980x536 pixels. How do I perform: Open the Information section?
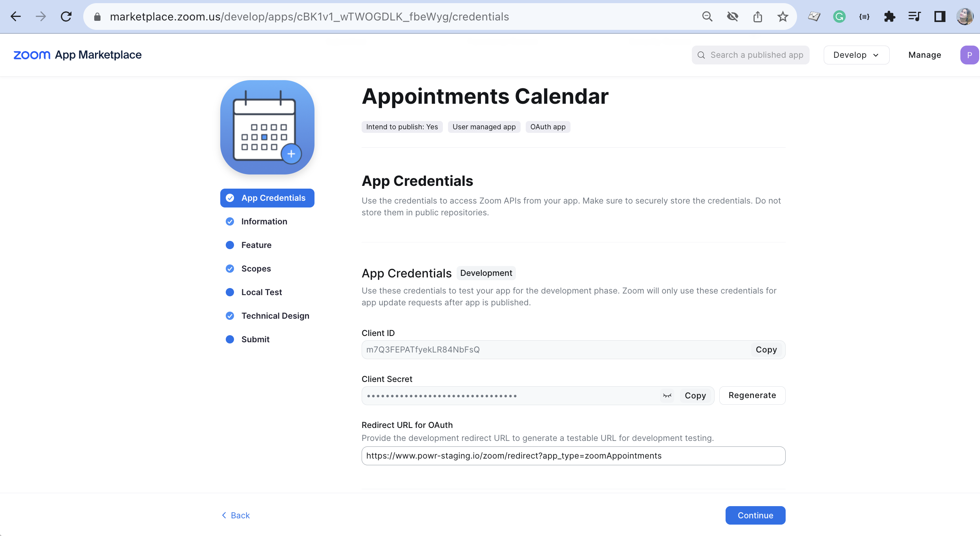[264, 222]
